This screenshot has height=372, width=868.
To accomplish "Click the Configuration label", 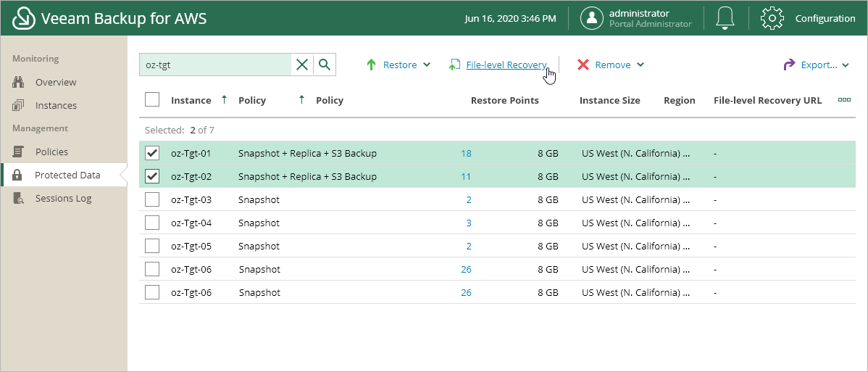I will [x=825, y=18].
